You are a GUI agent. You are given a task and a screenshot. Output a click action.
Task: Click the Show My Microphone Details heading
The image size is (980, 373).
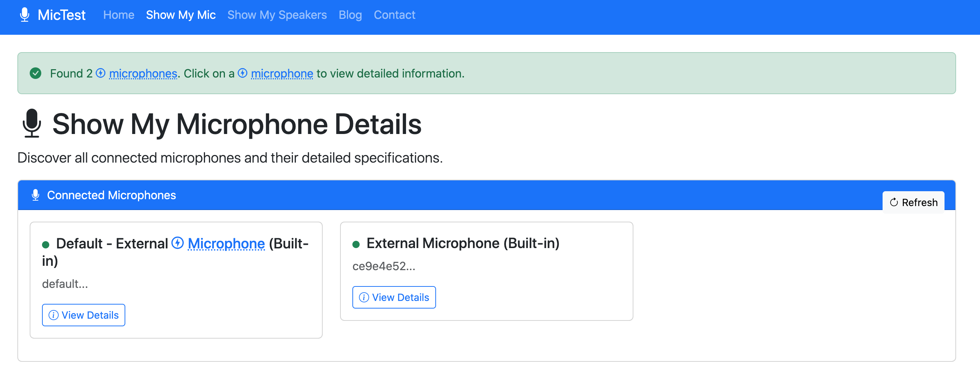click(236, 124)
